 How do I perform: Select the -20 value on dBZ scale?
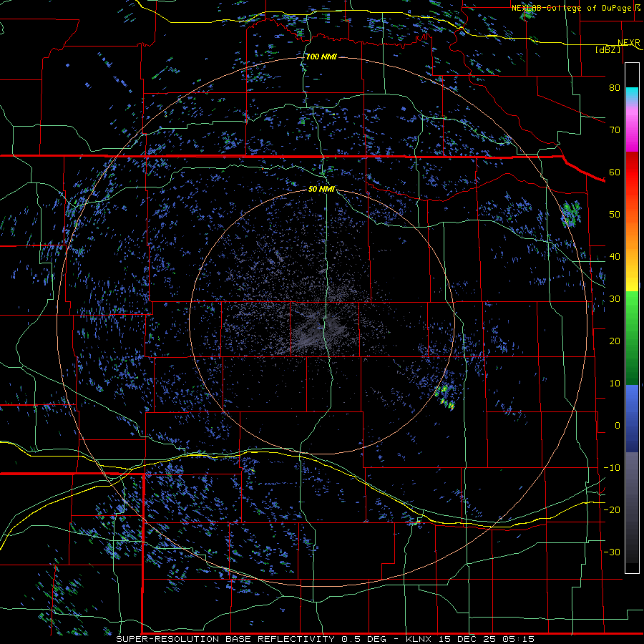coord(612,509)
